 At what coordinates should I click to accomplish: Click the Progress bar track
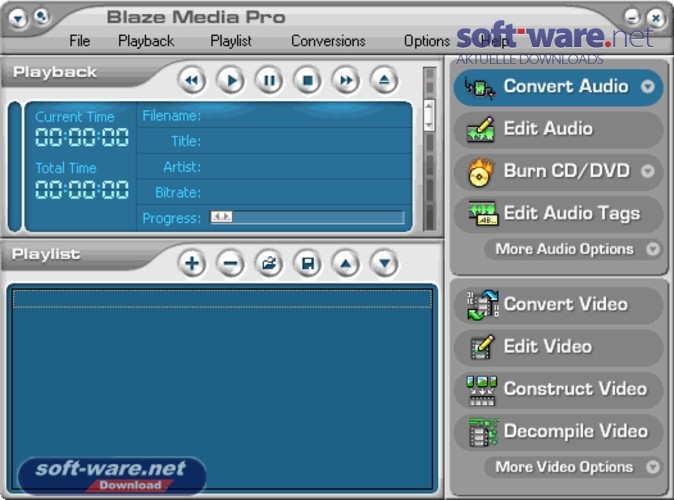pos(307,217)
